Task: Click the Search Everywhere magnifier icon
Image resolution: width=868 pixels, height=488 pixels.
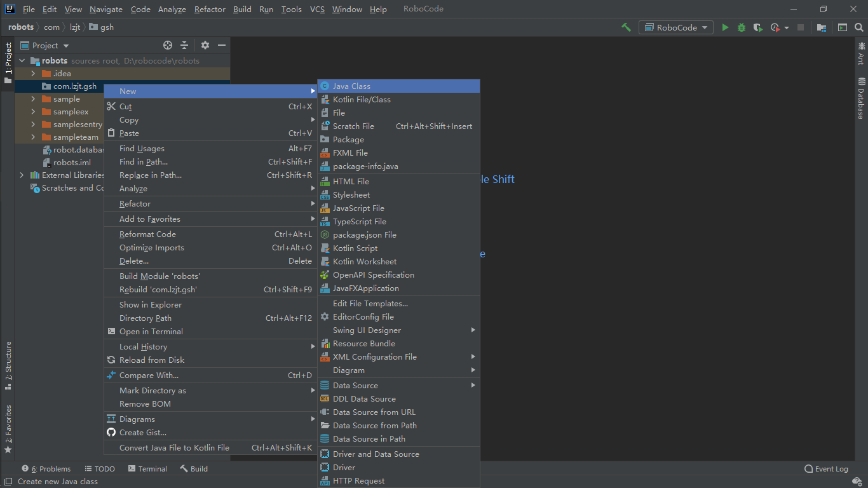Action: point(860,27)
